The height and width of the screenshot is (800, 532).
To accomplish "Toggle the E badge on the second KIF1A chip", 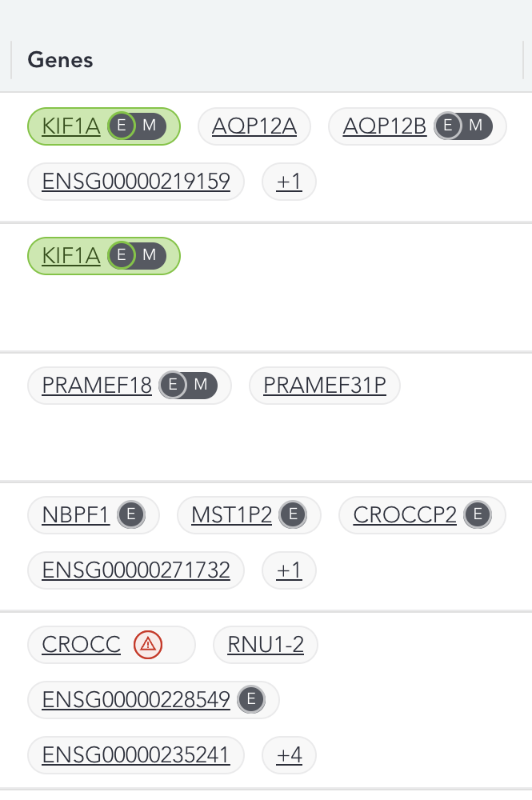I will [x=122, y=255].
